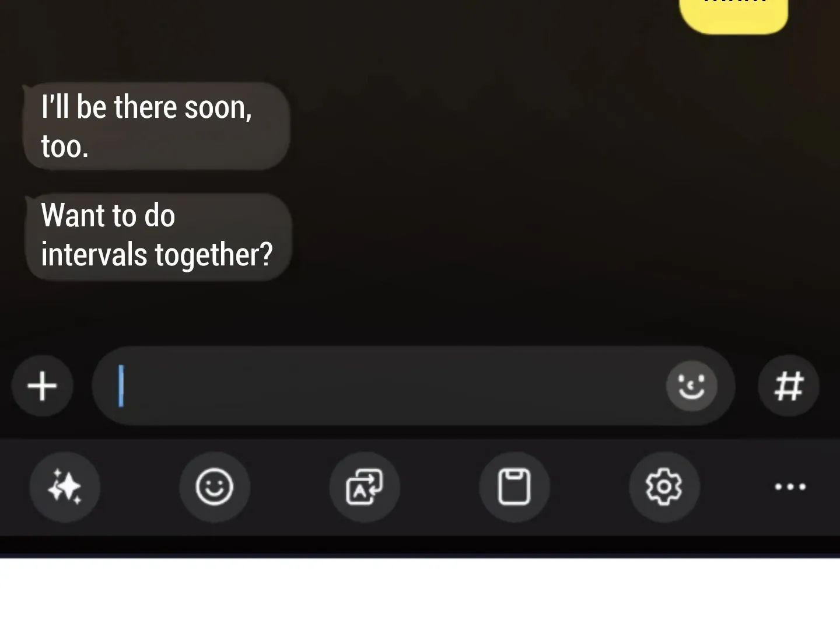840x630 pixels.
Task: Tap the yellow sent message bubble
Action: click(734, 16)
